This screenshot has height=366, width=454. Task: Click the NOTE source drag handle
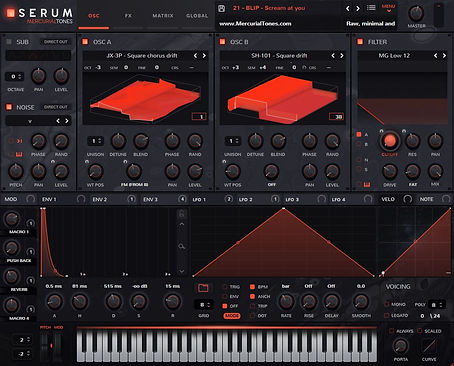tap(446, 199)
